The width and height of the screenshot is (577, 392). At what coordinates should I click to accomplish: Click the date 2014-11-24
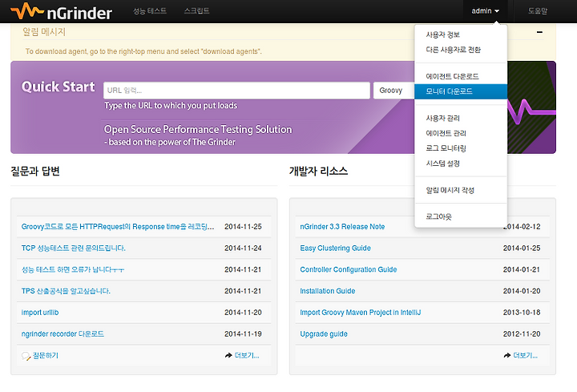click(243, 248)
